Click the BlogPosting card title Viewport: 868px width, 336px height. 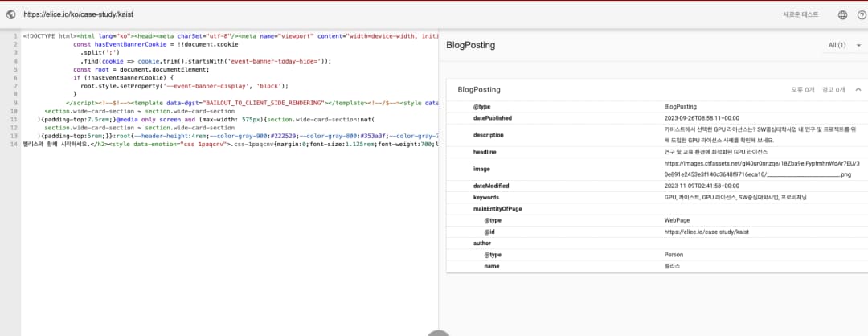[x=479, y=89]
